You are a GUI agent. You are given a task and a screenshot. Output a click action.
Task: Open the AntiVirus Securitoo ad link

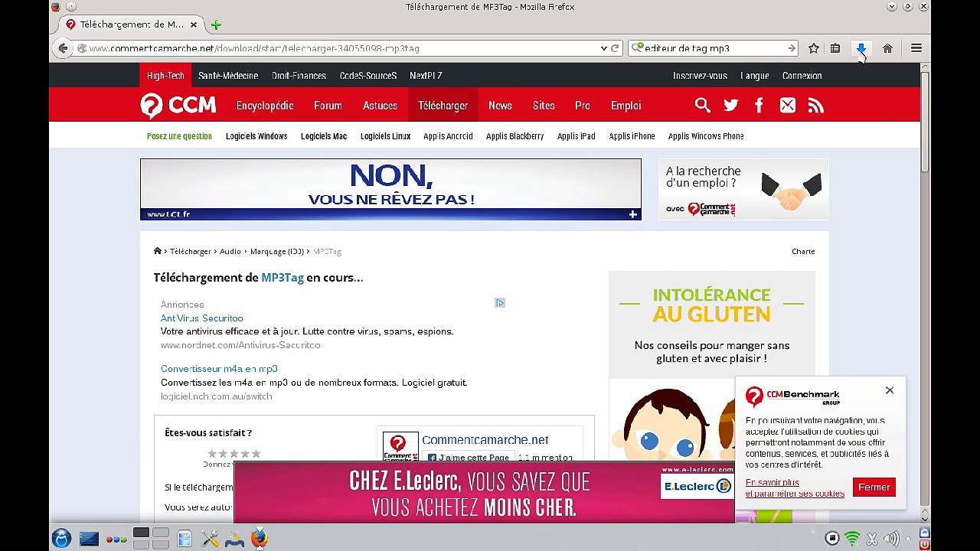click(201, 318)
